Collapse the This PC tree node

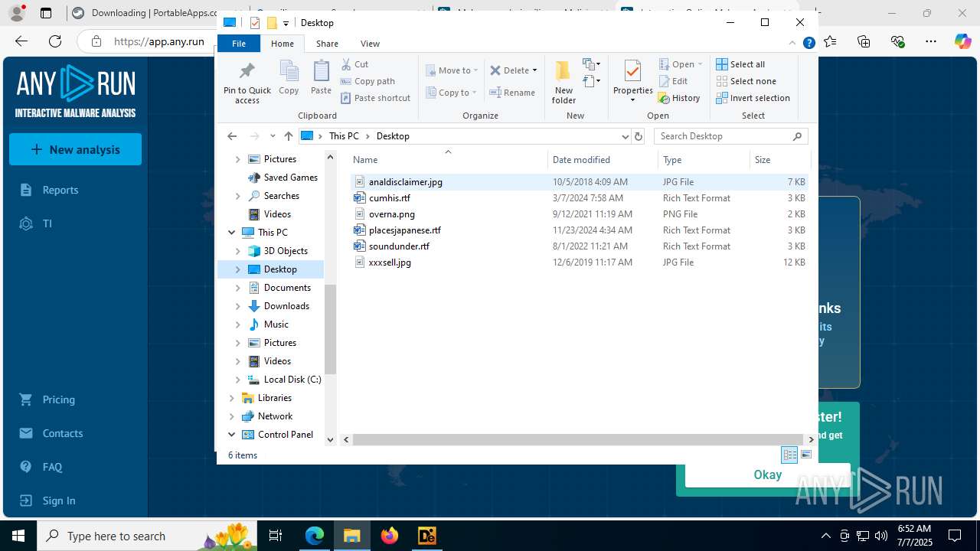[231, 233]
